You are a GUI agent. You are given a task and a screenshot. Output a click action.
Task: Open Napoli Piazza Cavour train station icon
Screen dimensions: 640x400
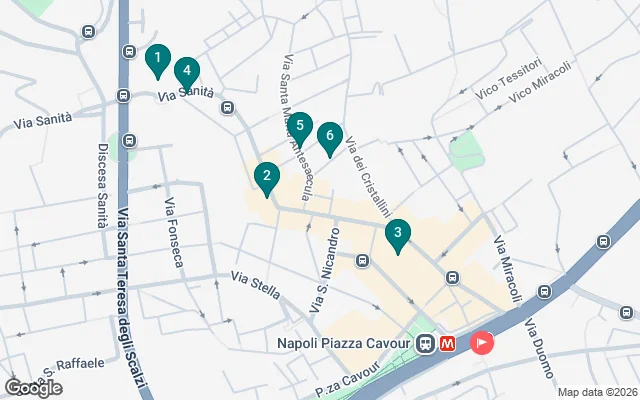[426, 344]
